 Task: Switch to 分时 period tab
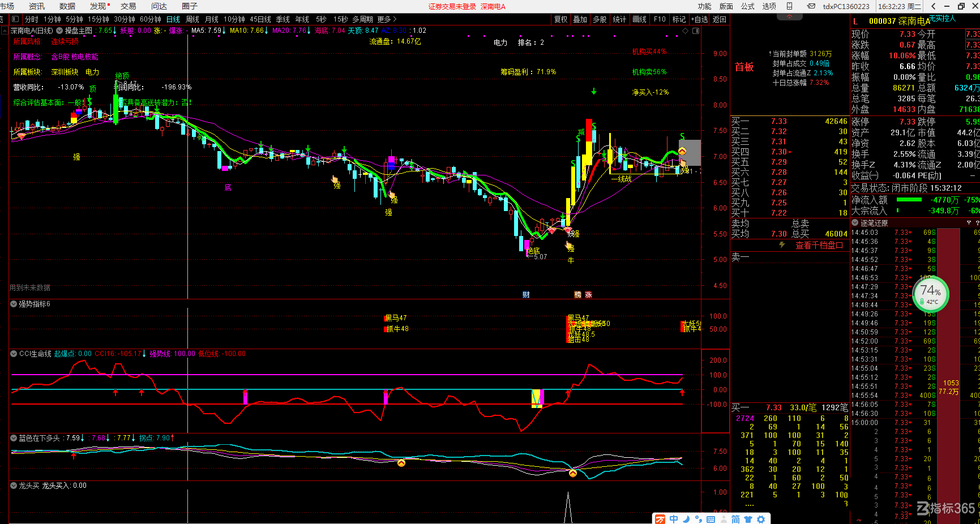point(32,19)
